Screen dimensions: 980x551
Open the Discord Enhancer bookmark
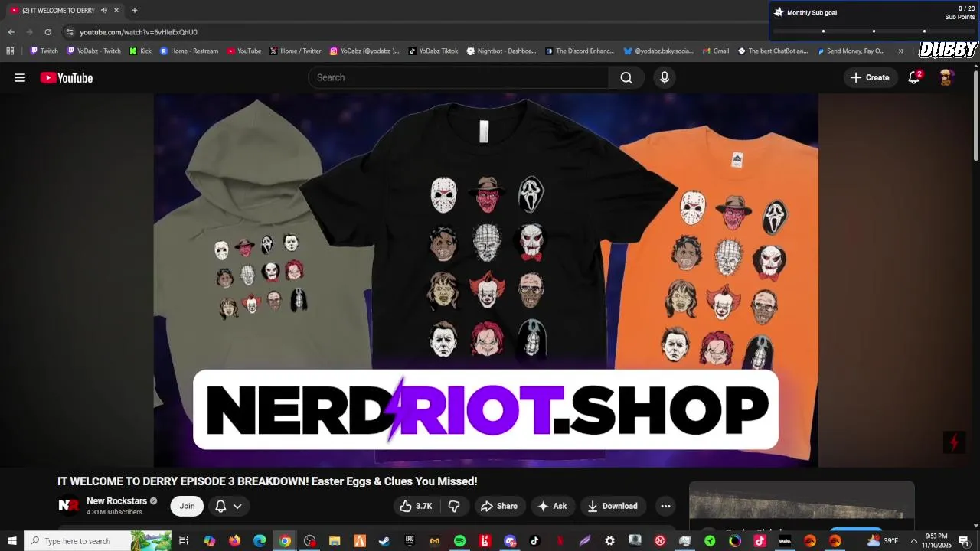coord(580,51)
